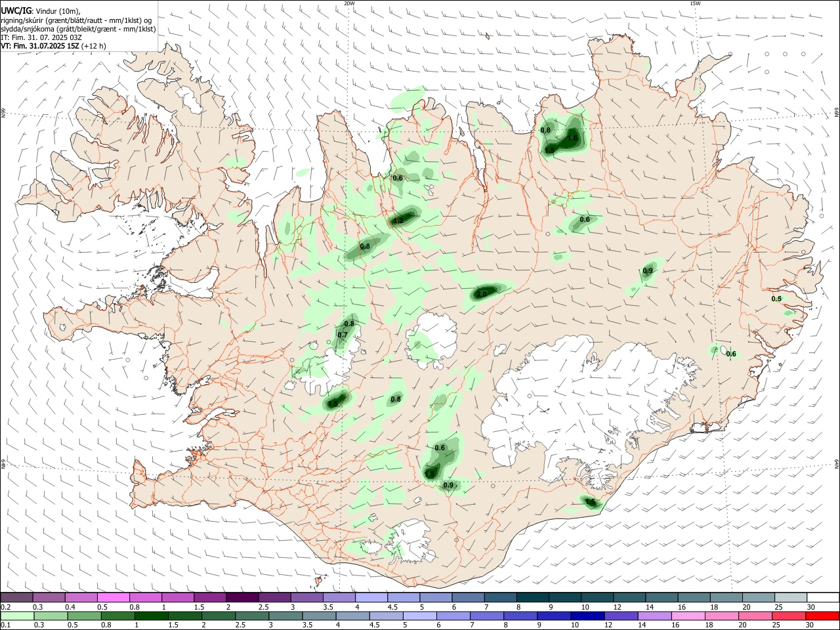This screenshot has height=630, width=840.
Task: Select the "IT: Fim. 31. 07. 2025 03Z" line
Action: tap(41, 37)
